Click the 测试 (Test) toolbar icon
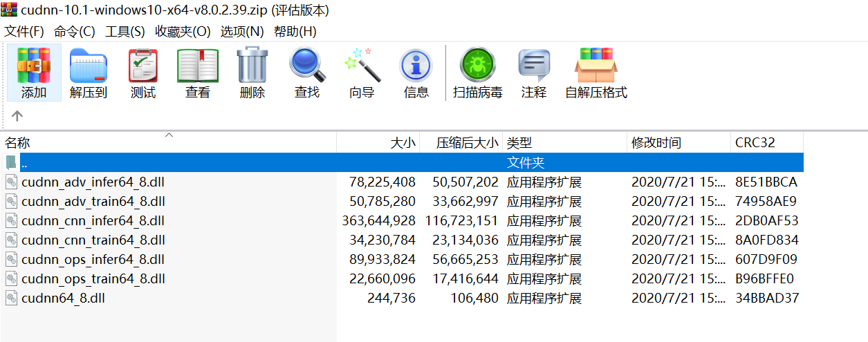The image size is (868, 342). tap(143, 66)
